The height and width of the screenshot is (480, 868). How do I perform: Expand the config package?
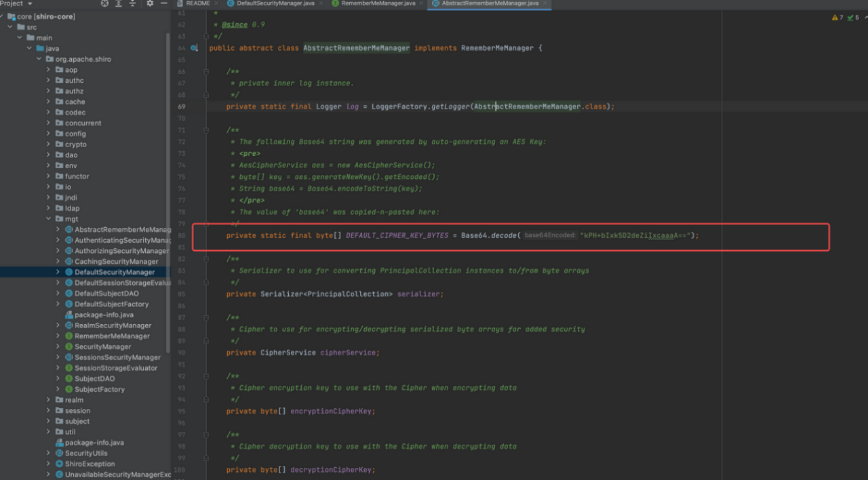tap(49, 134)
